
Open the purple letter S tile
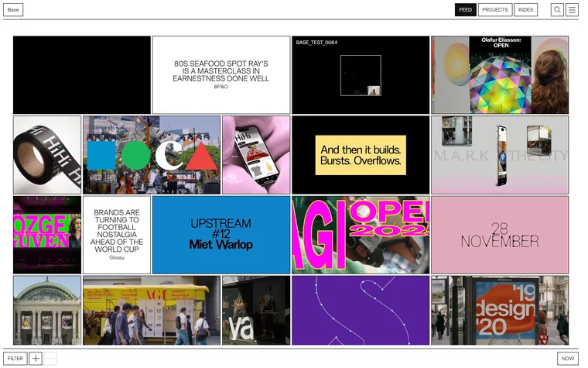[361, 310]
